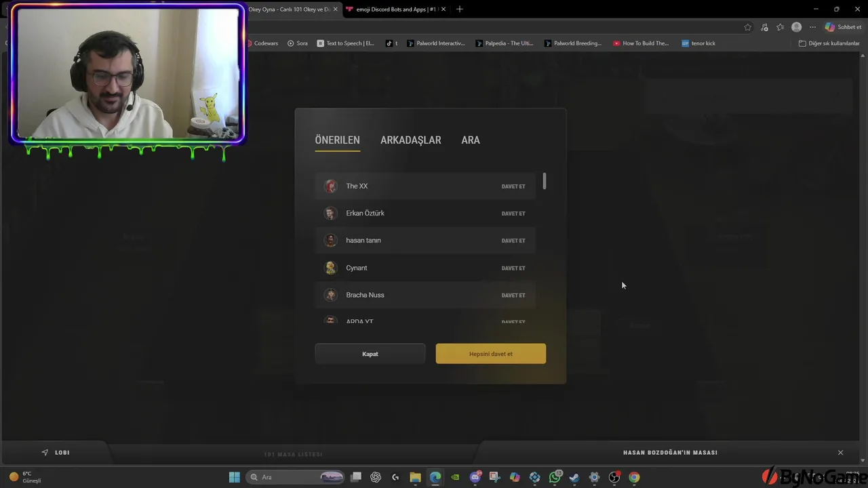The image size is (868, 488).
Task: Invite Bracha Nuss with DAVET ET
Action: (x=513, y=296)
